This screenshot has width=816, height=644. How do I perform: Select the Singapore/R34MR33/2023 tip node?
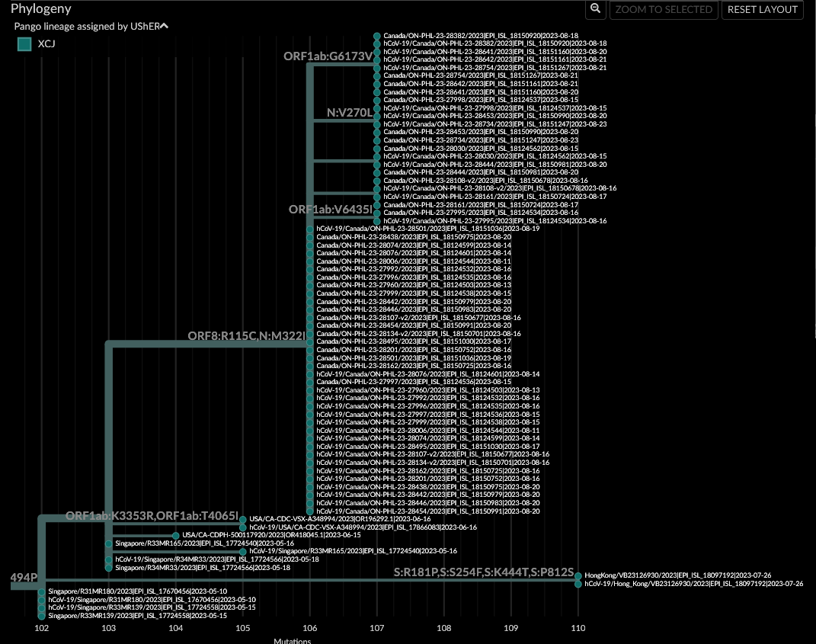tap(109, 568)
